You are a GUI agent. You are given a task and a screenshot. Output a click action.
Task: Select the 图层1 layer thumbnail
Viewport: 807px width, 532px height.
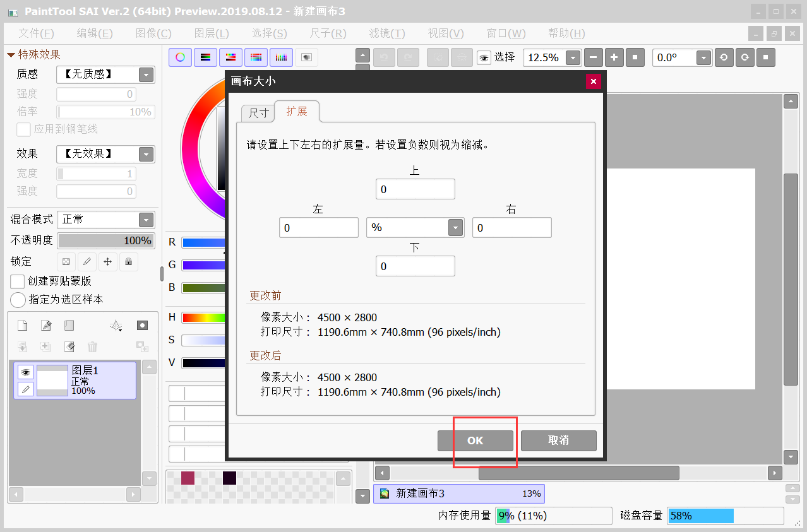point(52,381)
